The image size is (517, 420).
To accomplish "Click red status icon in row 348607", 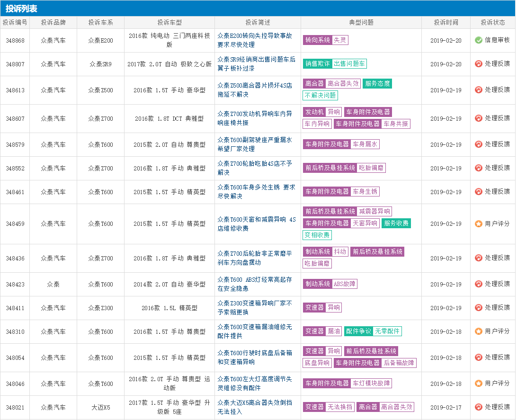I will pyautogui.click(x=479, y=118).
